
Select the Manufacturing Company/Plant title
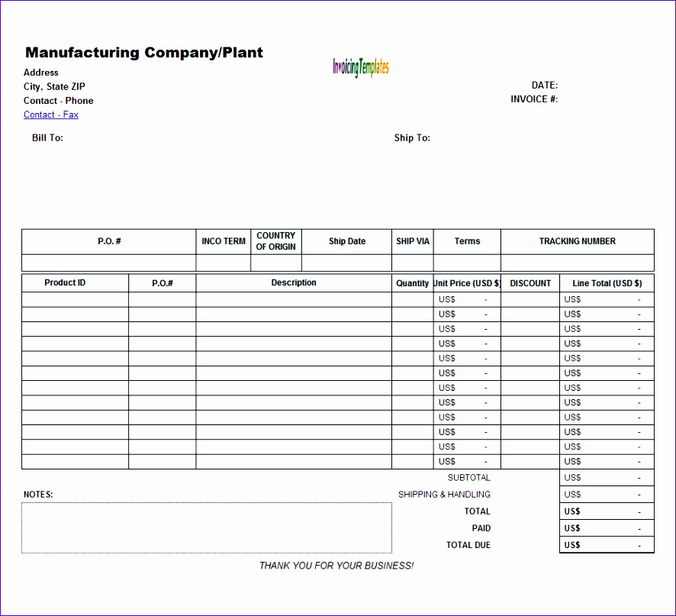[144, 53]
